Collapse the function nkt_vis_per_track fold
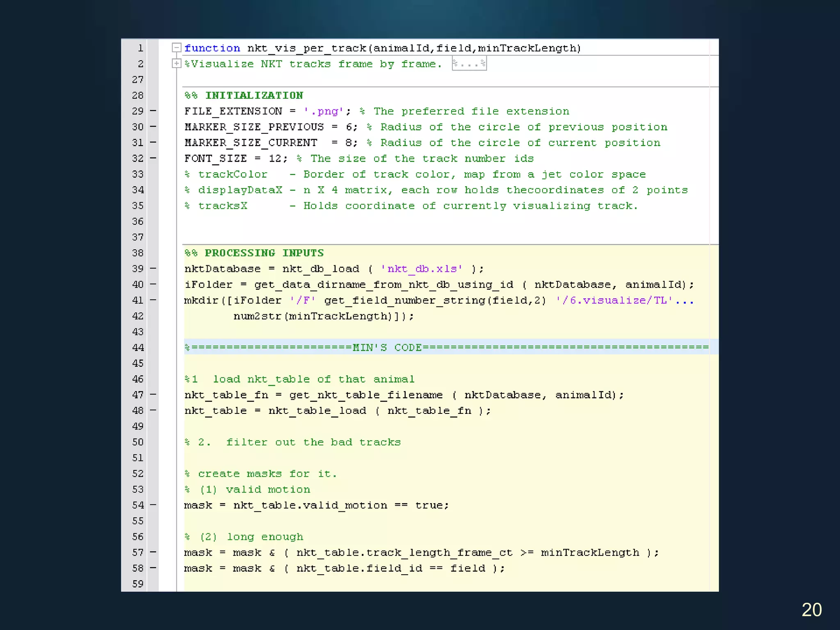 (176, 48)
